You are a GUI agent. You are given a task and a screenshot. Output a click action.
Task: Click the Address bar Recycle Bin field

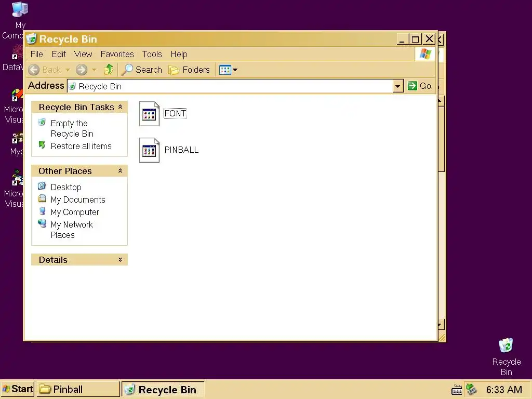[x=230, y=86]
